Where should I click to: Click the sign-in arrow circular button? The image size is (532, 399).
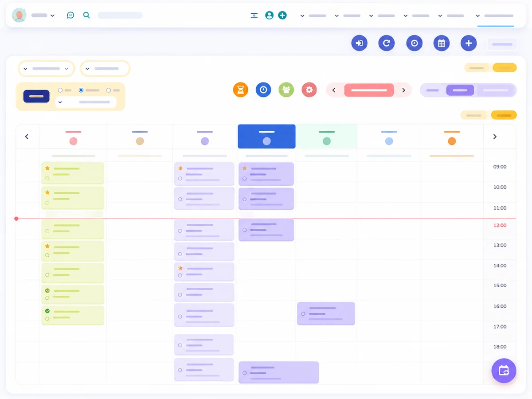click(360, 43)
